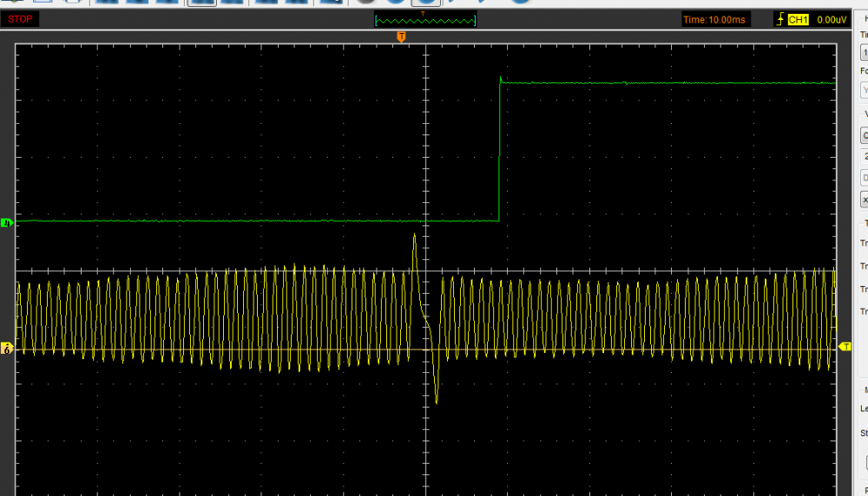Click the 0.00uV trigger level readout
This screenshot has height=496, width=868.
831,19
